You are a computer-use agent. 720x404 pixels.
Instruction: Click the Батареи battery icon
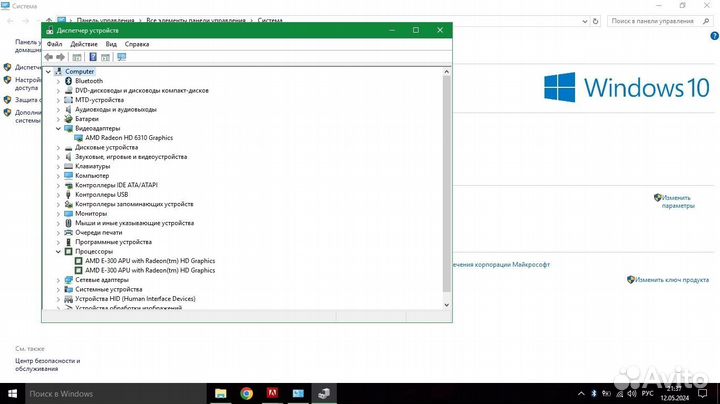point(68,119)
